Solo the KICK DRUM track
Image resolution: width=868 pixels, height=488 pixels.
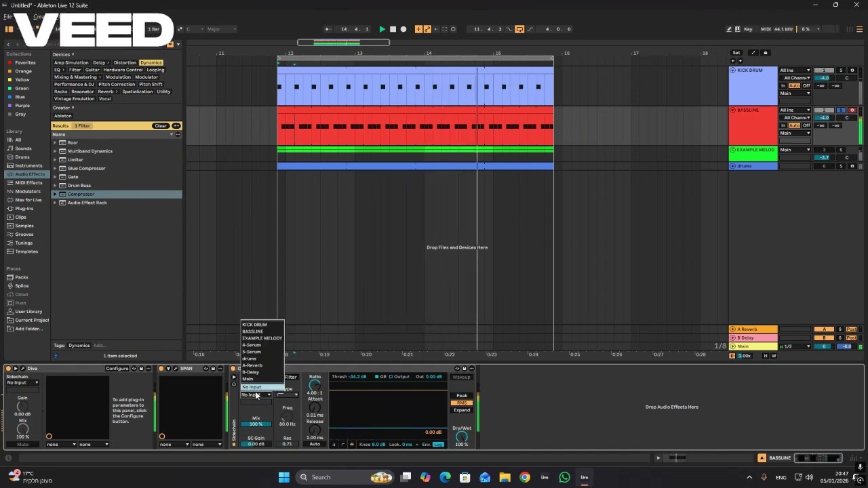841,70
